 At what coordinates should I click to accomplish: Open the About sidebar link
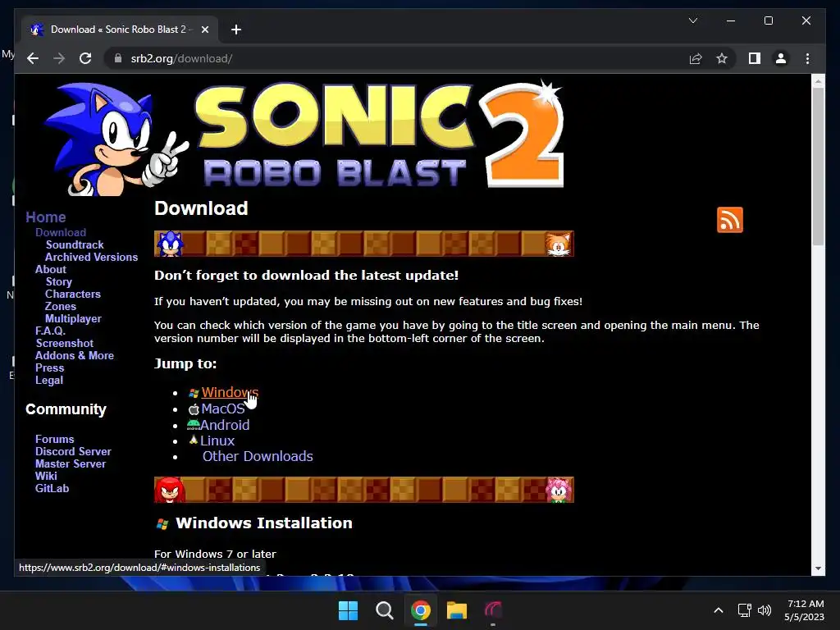(51, 269)
